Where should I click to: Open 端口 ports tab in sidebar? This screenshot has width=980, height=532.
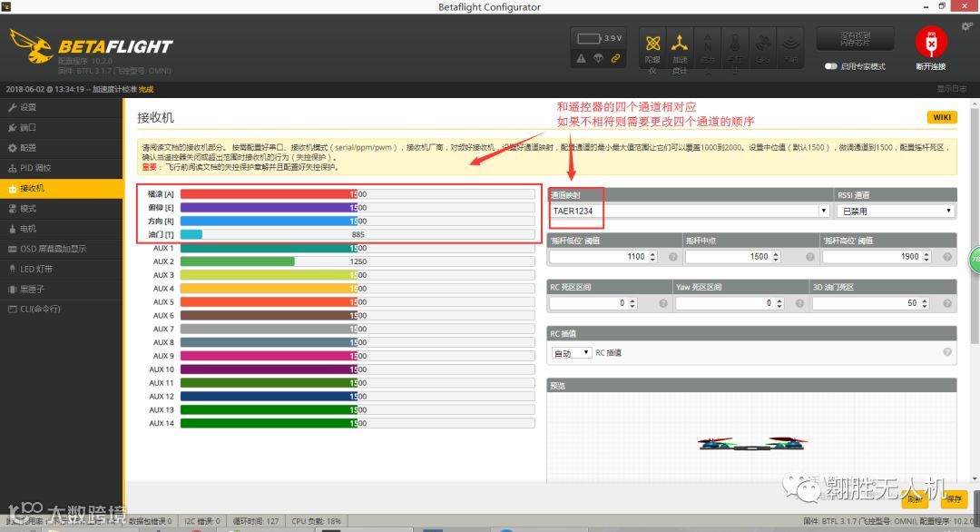pyautogui.click(x=62, y=127)
